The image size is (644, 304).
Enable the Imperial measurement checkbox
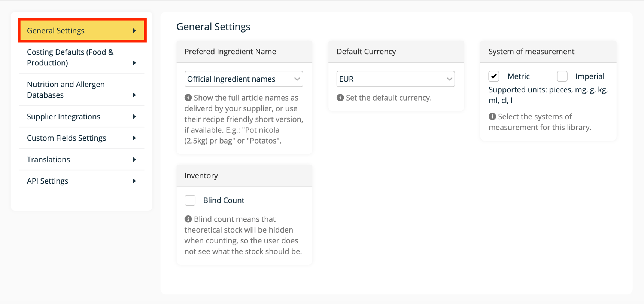562,76
